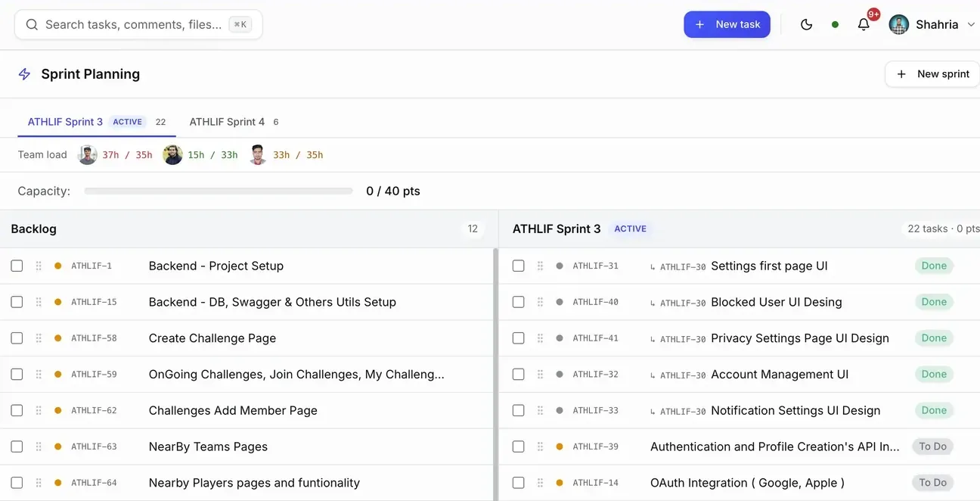Open task Nearby Players pages and funtionality
This screenshot has height=501, width=980.
pos(254,483)
